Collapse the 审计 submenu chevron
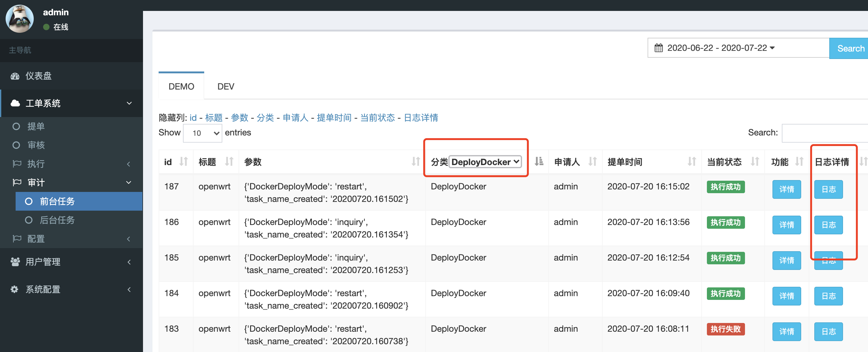868x352 pixels. click(128, 183)
